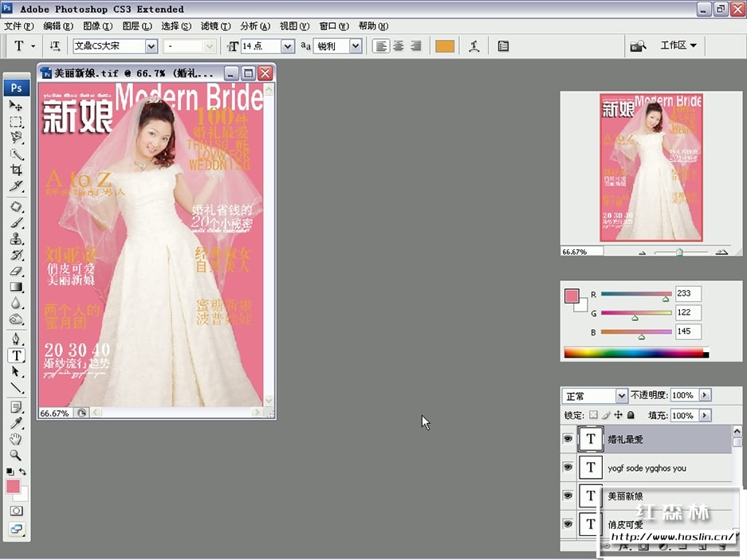The image size is (747, 560).
Task: Select the History Brush tool
Action: pyautogui.click(x=16, y=255)
